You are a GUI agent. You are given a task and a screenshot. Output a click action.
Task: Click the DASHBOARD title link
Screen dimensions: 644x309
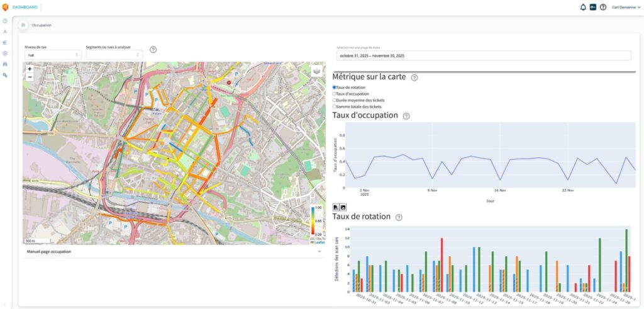point(25,7)
